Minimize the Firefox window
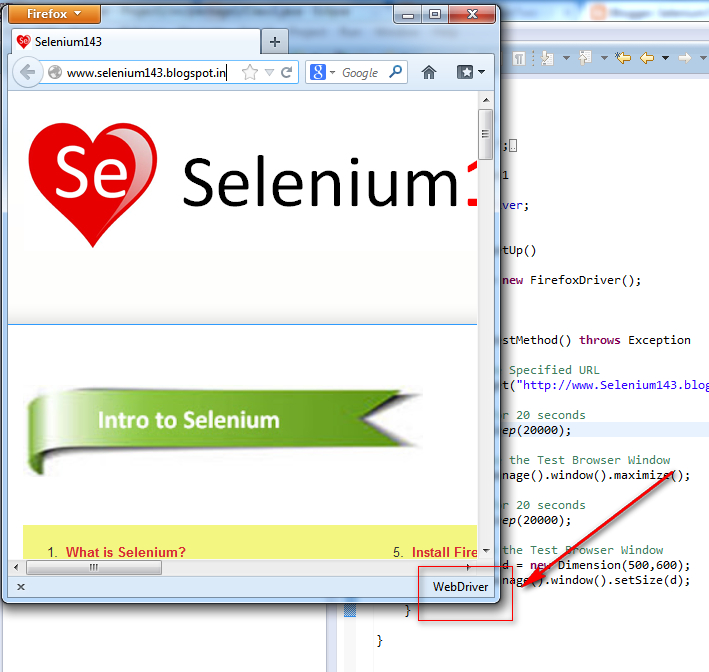This screenshot has height=672, width=709. [x=408, y=15]
